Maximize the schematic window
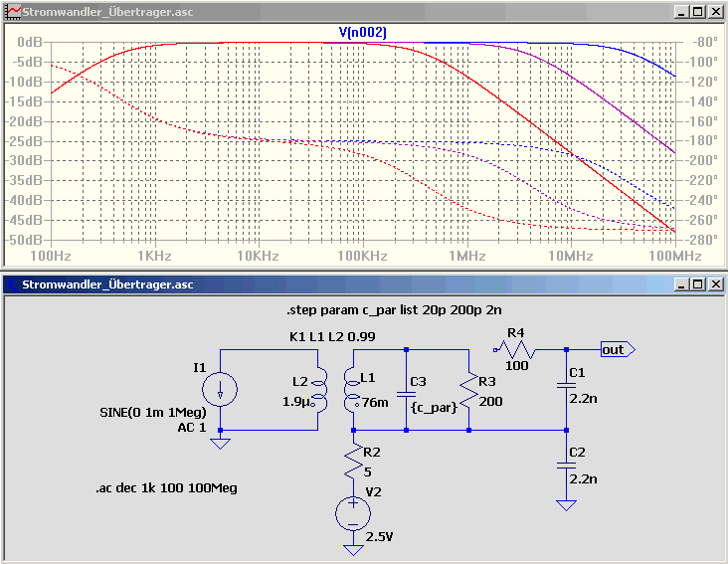The image size is (728, 564). (x=698, y=284)
